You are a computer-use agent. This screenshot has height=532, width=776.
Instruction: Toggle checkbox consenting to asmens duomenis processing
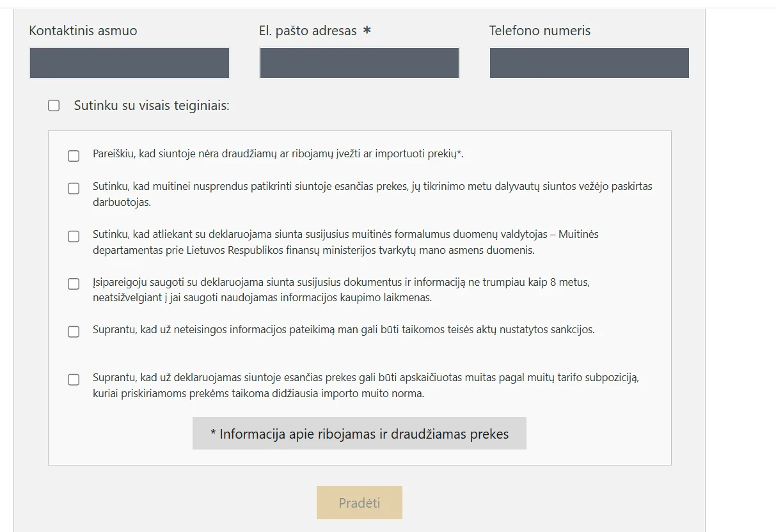pyautogui.click(x=74, y=236)
